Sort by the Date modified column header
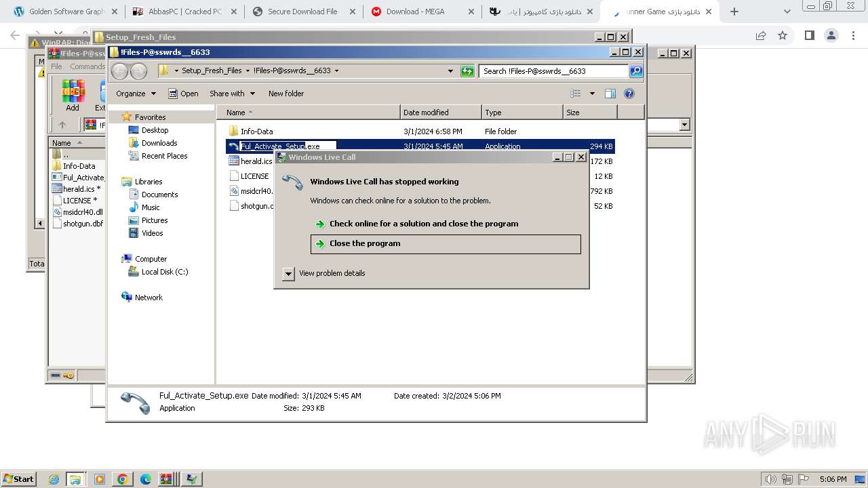The height and width of the screenshot is (488, 868). 441,113
